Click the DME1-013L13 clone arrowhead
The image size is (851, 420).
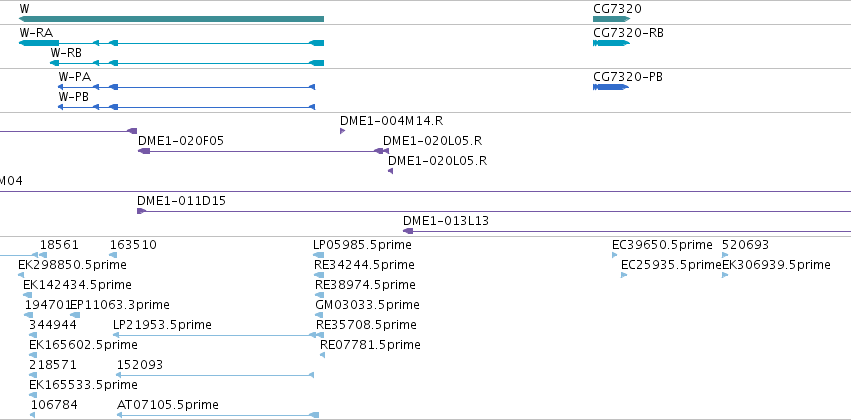[408, 231]
